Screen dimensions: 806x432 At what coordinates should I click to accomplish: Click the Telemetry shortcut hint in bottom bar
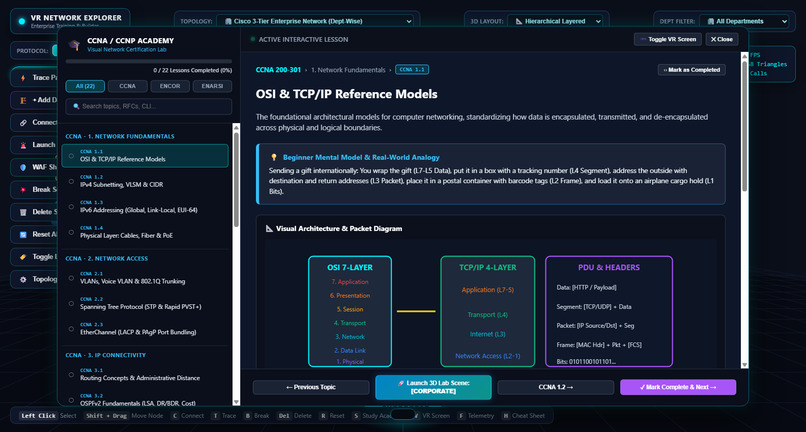tap(475, 416)
